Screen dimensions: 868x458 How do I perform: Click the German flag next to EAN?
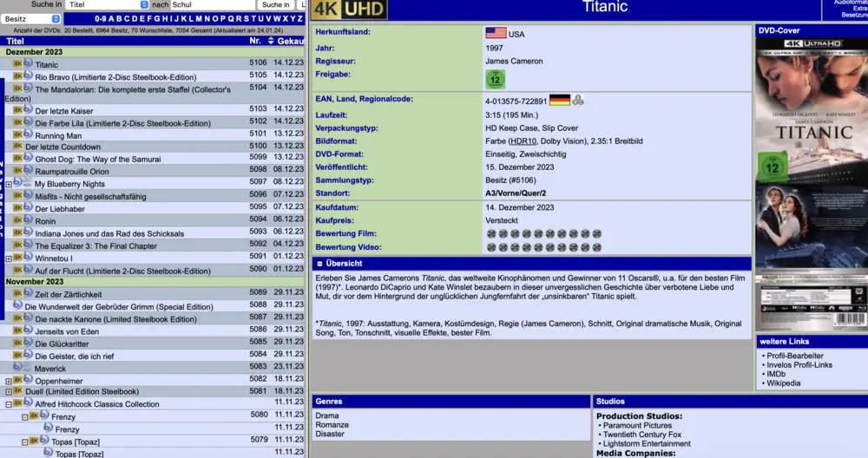[559, 100]
